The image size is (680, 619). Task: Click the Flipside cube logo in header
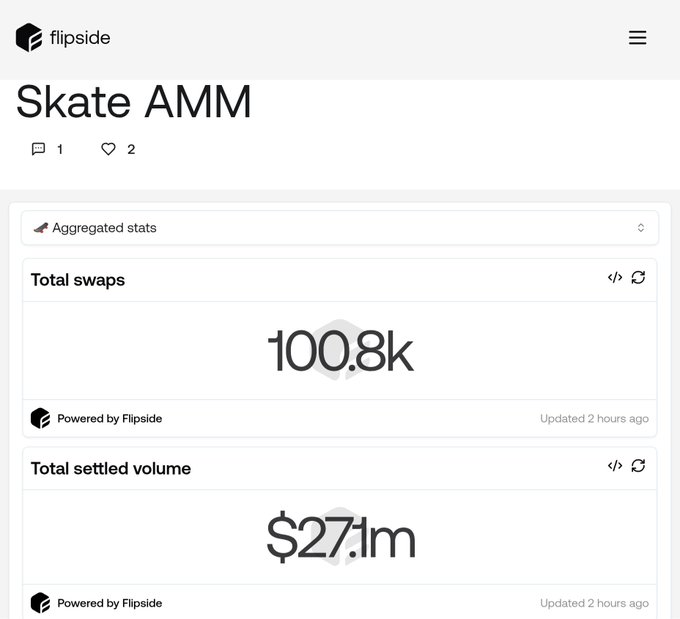29,38
